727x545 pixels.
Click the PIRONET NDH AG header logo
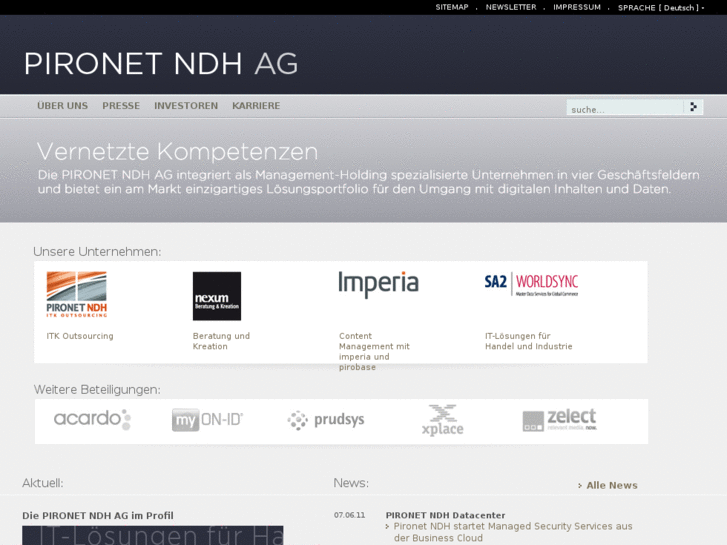click(161, 64)
